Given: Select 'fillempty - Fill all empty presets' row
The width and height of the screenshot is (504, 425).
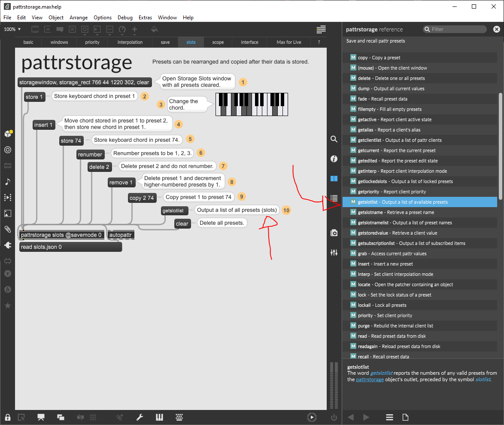Looking at the screenshot, I should [420, 109].
